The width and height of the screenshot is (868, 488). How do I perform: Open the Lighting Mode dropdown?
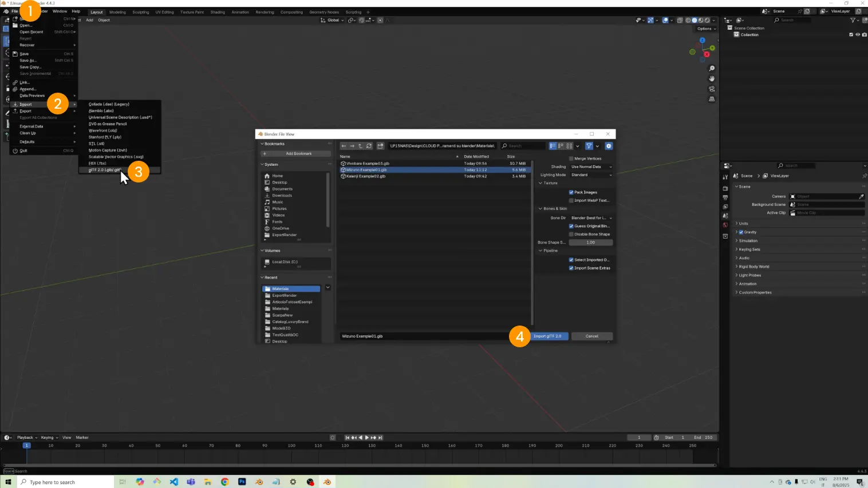(x=591, y=175)
